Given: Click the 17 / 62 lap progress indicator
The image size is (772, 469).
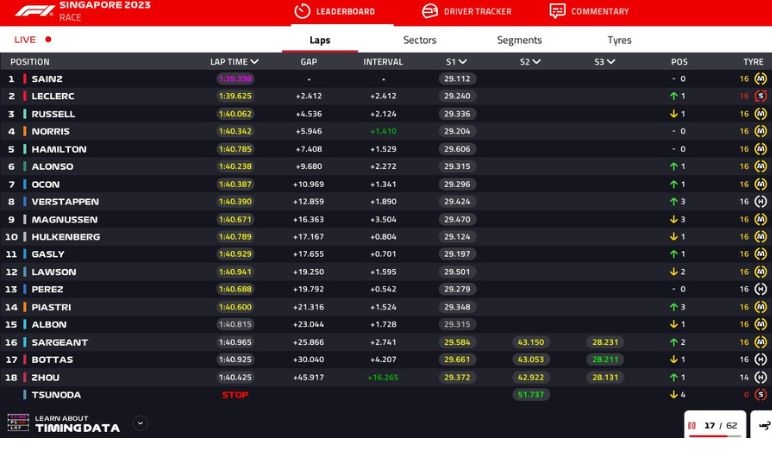Looking at the screenshot, I should pyautogui.click(x=714, y=425).
